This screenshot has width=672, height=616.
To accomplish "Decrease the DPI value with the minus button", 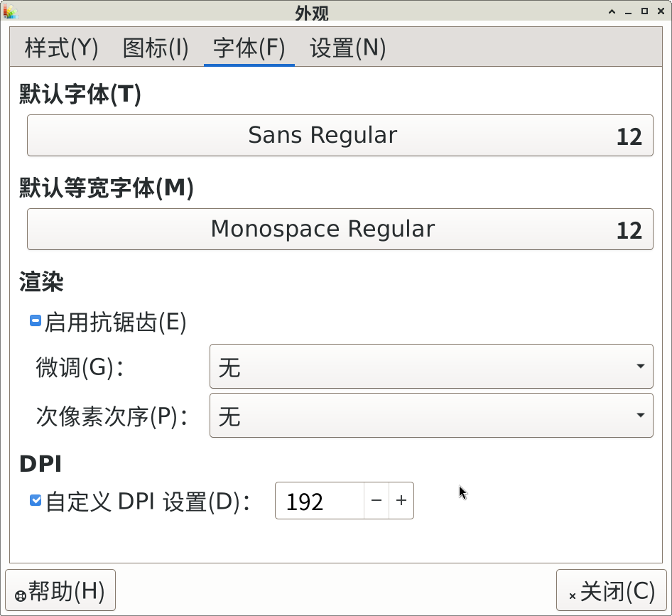I will [376, 501].
